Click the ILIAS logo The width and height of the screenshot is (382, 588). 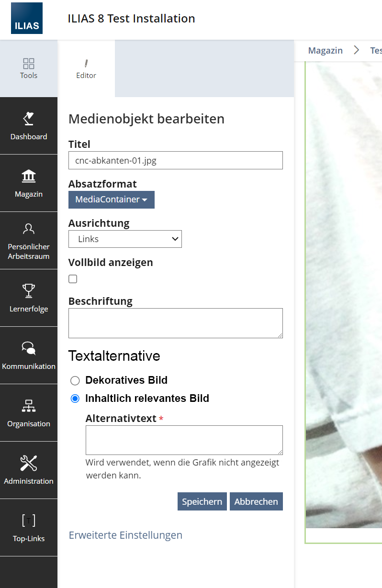[x=27, y=19]
